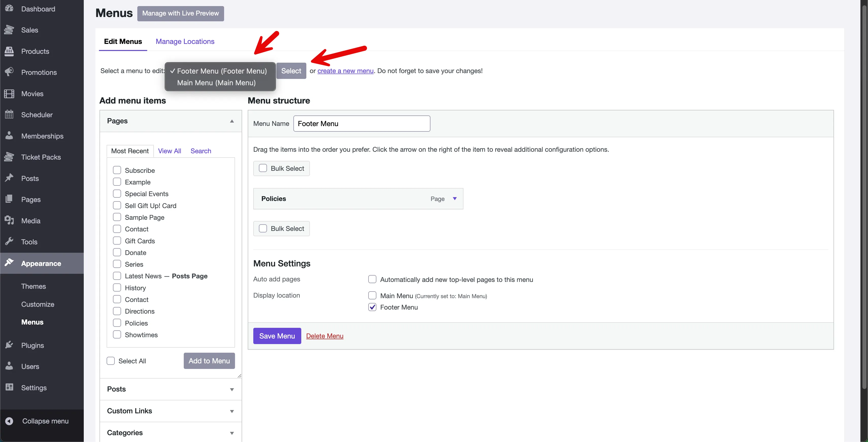Click the Dashboard gauge icon in sidebar
This screenshot has height=442, width=868.
tap(9, 8)
